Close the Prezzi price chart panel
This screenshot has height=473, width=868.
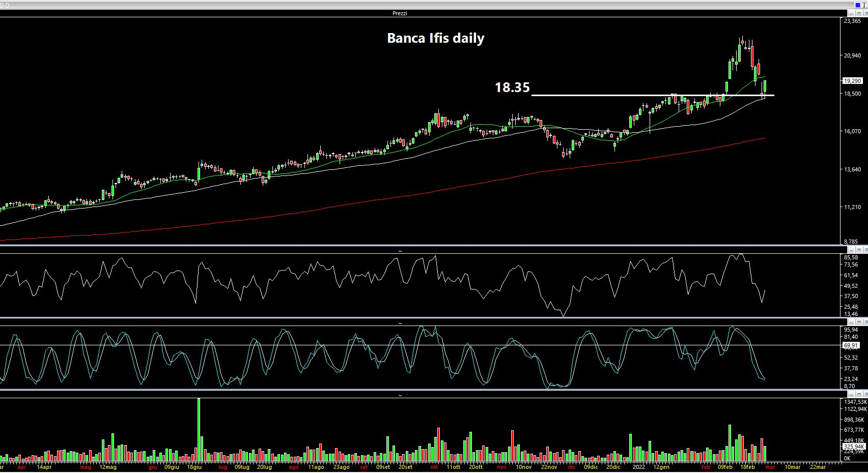tap(865, 13)
